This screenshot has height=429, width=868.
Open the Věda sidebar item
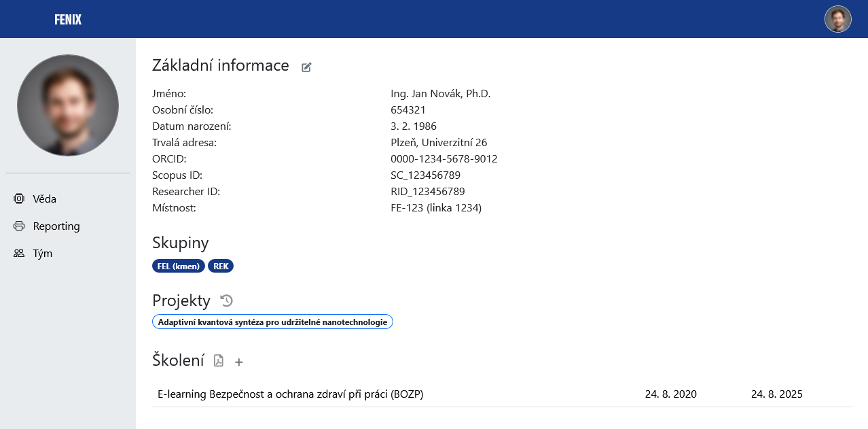(68, 199)
